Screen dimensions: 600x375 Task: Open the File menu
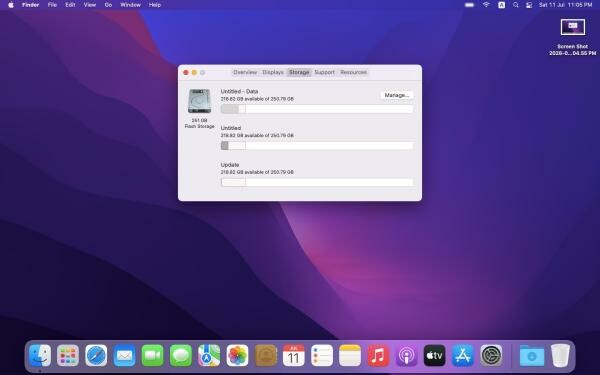point(52,5)
